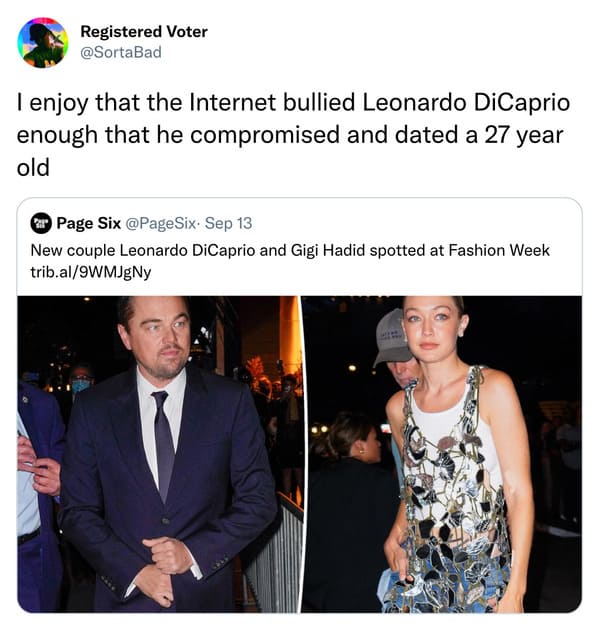Viewport: 599px width, 630px height.
Task: Click the Page Six account name
Action: tap(89, 223)
